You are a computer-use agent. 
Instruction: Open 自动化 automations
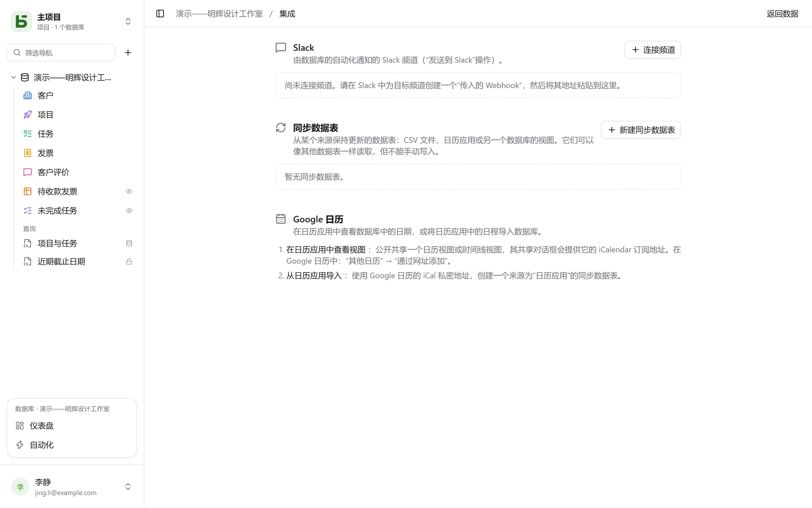pyautogui.click(x=72, y=445)
